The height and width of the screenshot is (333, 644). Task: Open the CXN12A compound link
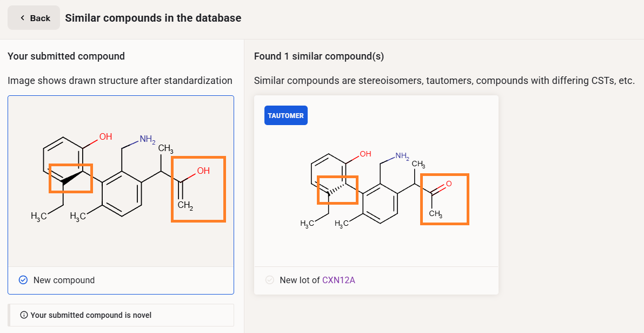pyautogui.click(x=338, y=280)
